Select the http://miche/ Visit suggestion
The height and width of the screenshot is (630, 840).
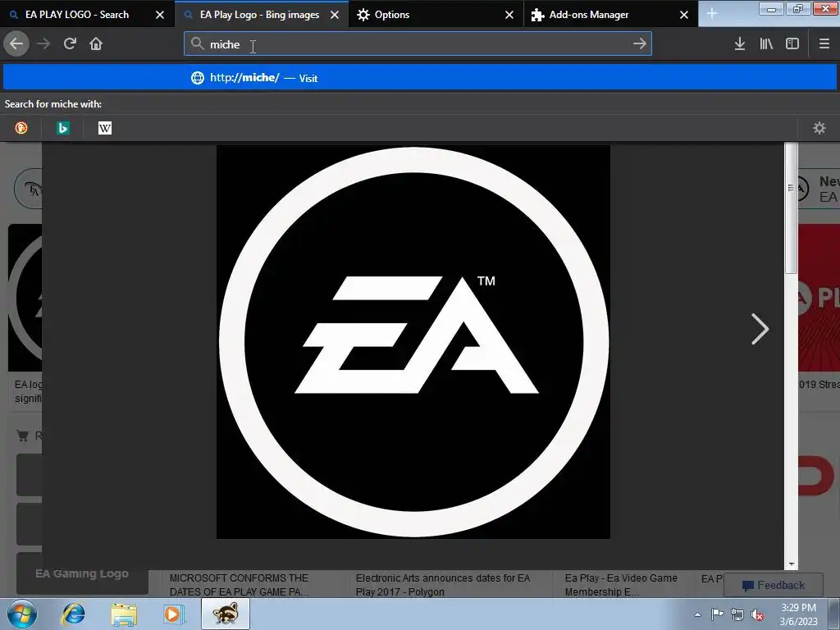tap(420, 78)
